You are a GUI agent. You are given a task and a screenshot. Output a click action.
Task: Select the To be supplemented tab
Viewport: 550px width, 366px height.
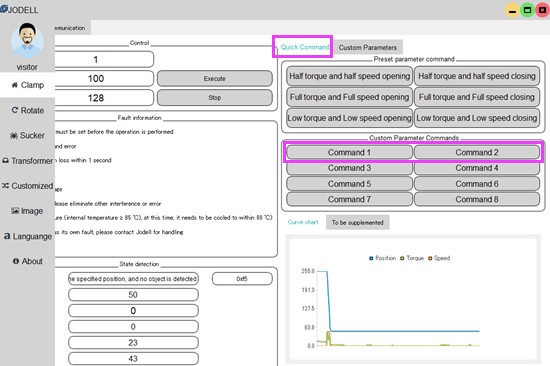tap(357, 222)
